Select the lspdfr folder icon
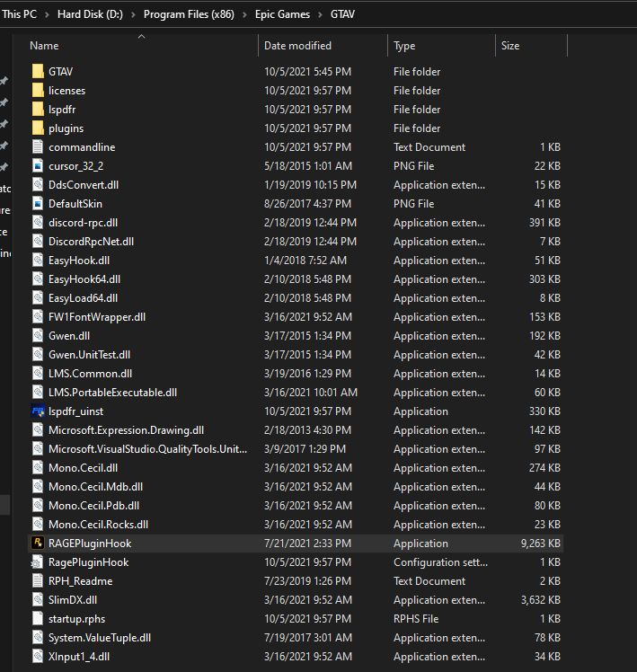The width and height of the screenshot is (637, 672). point(38,110)
